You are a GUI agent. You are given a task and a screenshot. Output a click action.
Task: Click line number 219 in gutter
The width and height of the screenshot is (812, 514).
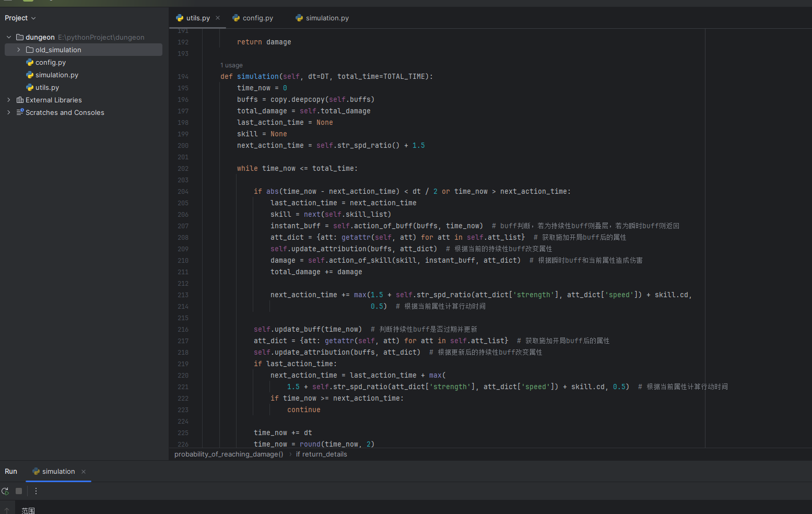(x=183, y=364)
